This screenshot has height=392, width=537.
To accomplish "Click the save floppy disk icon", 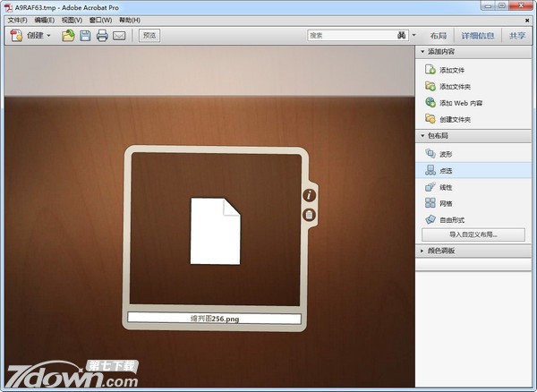I will [85, 36].
